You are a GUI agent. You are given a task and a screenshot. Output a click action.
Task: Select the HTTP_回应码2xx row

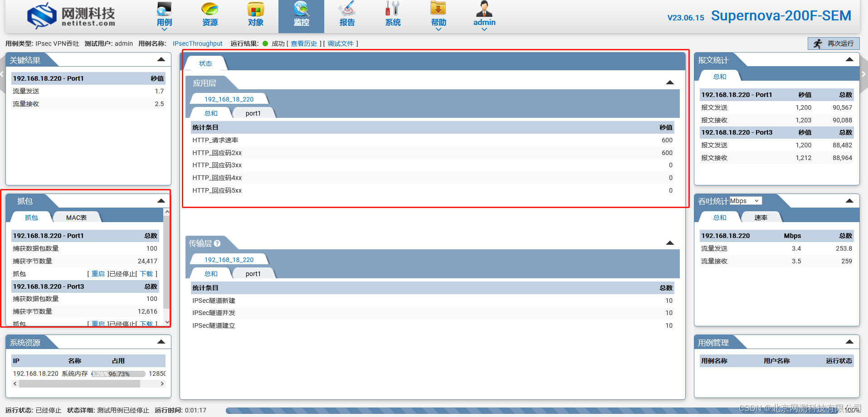coord(433,153)
